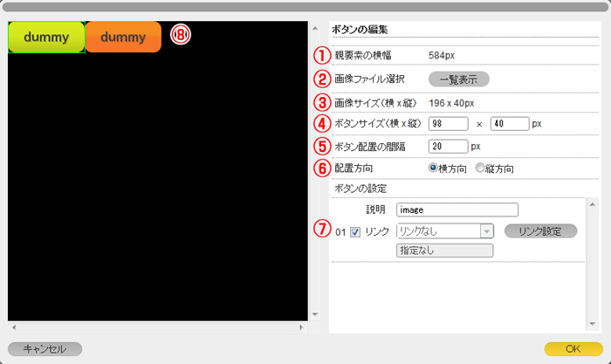This screenshot has width=611, height=364.
Task: Click the ボタンの編集 heading text
Action: (360, 30)
